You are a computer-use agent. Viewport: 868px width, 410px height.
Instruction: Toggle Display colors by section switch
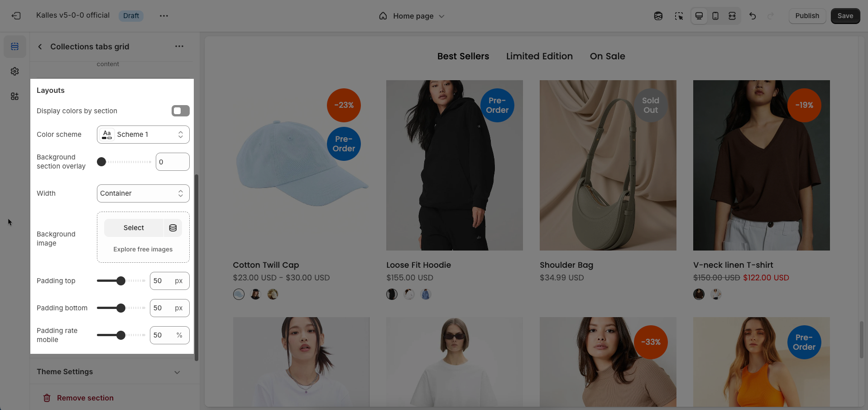tap(181, 111)
